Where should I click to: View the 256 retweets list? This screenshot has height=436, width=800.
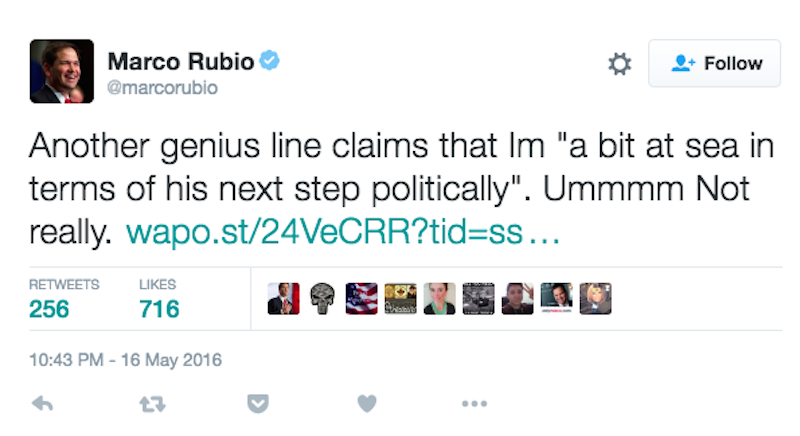[50, 308]
